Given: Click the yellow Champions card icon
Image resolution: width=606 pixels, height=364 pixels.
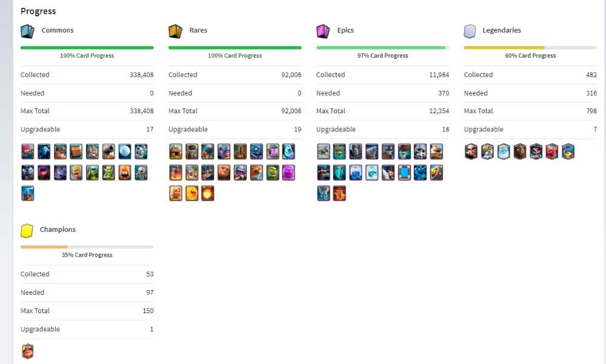Looking at the screenshot, I should coord(27,231).
